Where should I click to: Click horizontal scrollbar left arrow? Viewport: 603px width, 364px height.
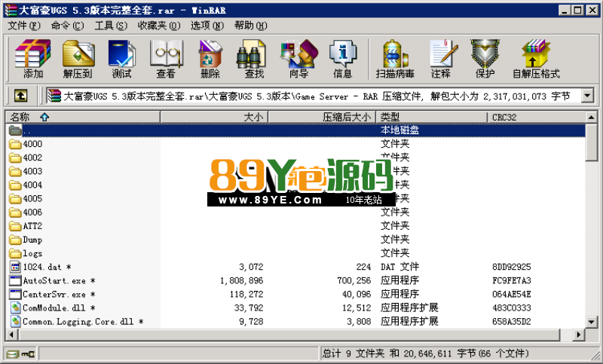coord(11,335)
